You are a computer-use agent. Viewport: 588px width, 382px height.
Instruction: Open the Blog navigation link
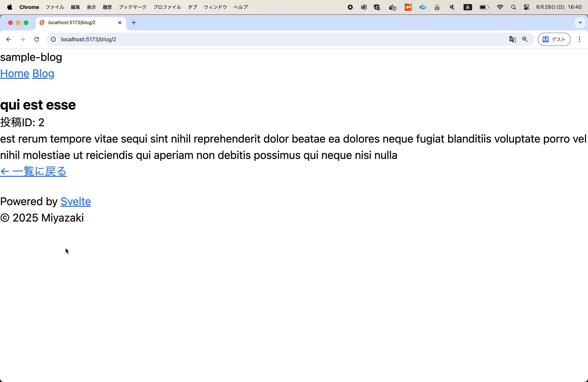tap(43, 74)
